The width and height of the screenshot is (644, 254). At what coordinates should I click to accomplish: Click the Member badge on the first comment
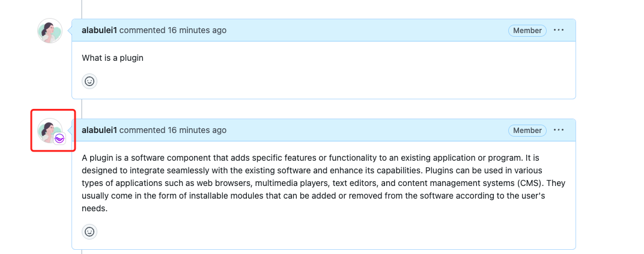coord(527,30)
